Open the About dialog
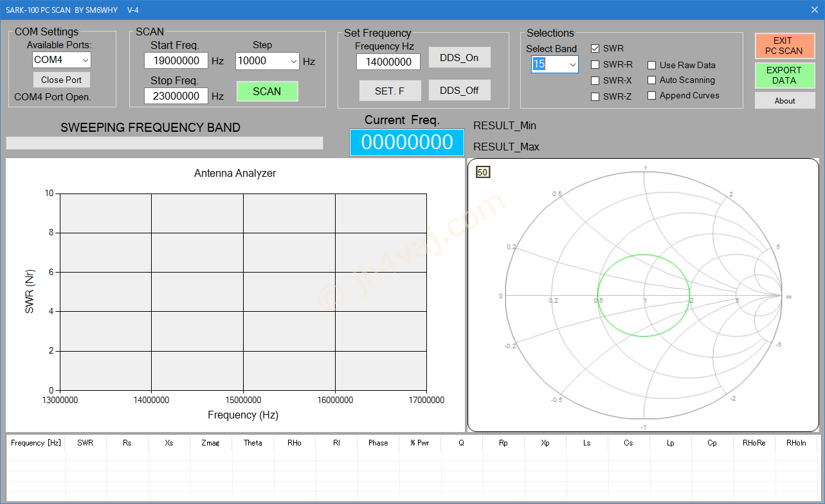The width and height of the screenshot is (825, 504). tap(784, 100)
